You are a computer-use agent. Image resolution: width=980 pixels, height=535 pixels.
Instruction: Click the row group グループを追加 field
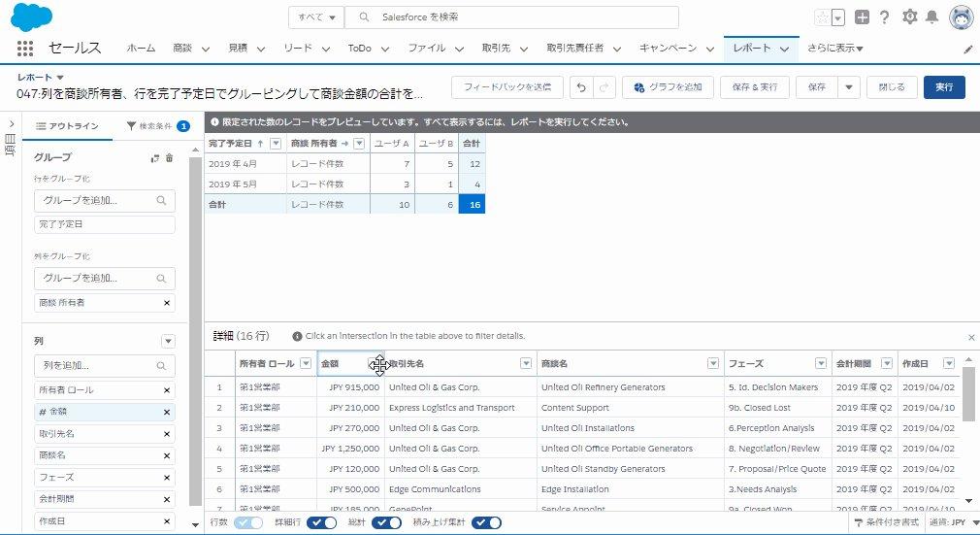[x=105, y=201]
